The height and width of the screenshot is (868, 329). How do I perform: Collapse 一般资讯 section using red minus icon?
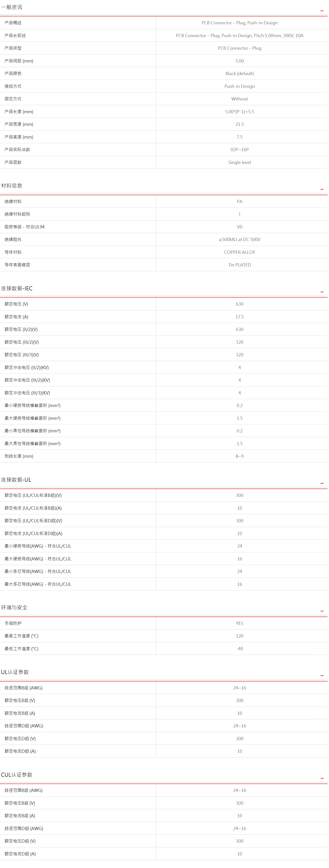pos(321,11)
